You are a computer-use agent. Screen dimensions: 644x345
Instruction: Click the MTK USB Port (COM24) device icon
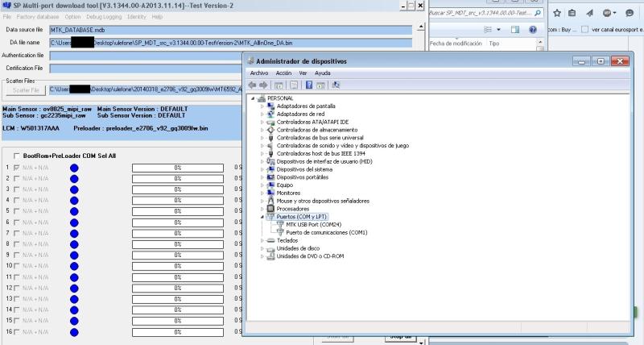(280, 225)
